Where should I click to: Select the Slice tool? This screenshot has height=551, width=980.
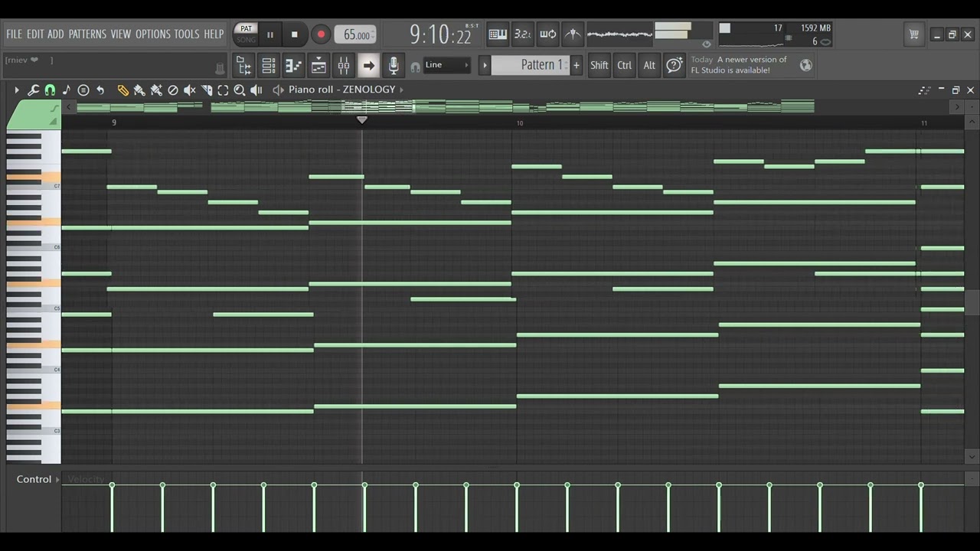pos(207,90)
